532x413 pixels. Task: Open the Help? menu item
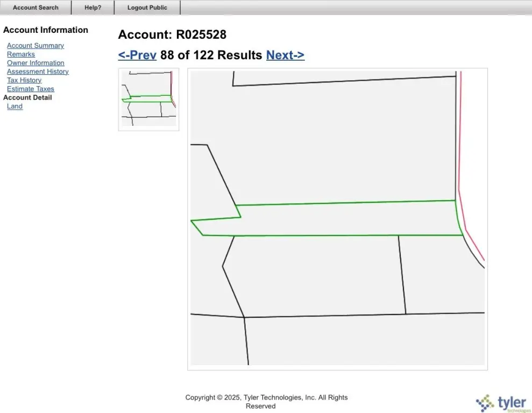click(93, 8)
